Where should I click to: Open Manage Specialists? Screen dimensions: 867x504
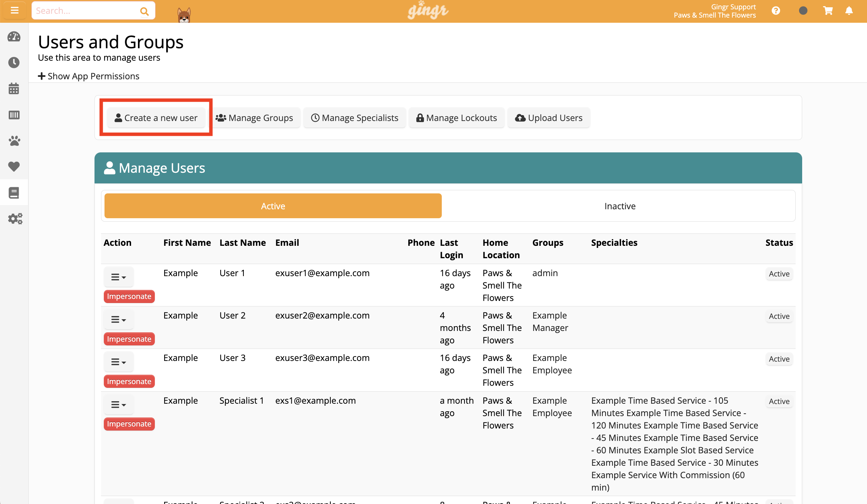[355, 118]
